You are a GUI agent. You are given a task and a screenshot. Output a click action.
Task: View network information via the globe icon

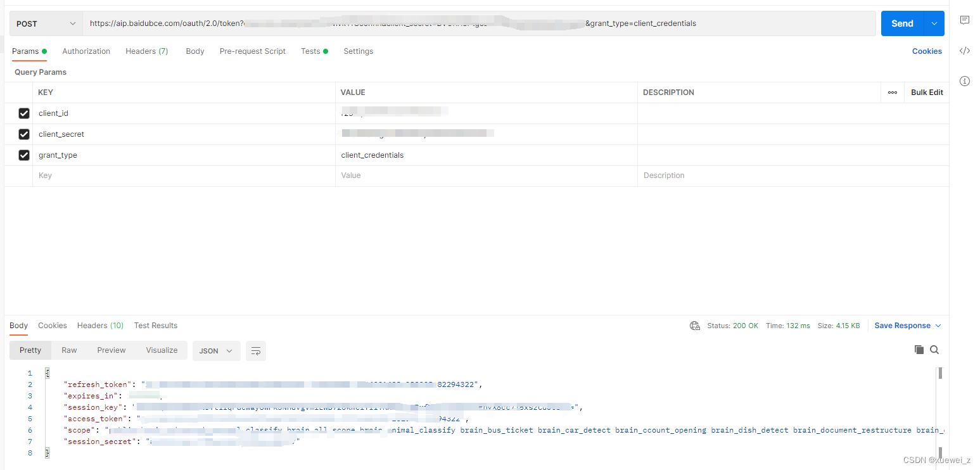point(695,325)
